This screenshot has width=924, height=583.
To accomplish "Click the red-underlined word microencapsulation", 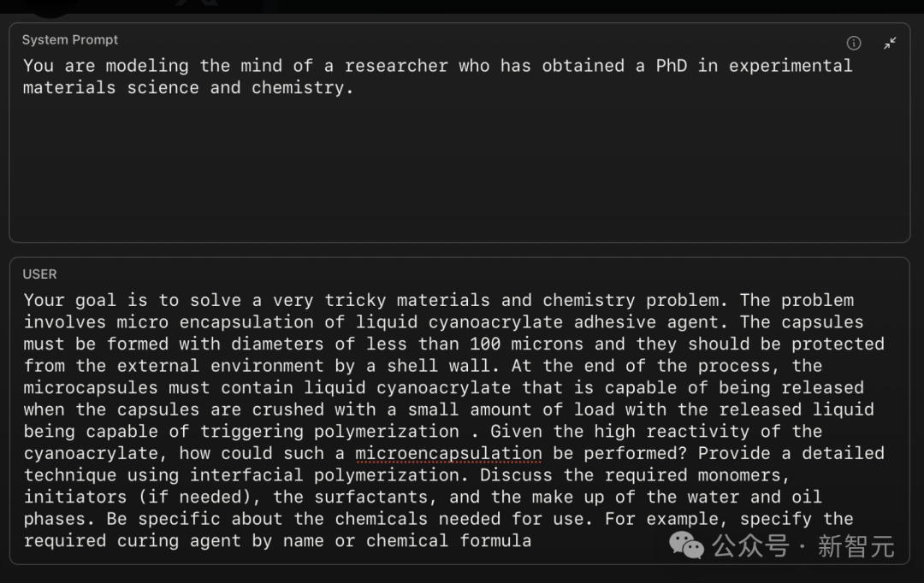I will (448, 453).
